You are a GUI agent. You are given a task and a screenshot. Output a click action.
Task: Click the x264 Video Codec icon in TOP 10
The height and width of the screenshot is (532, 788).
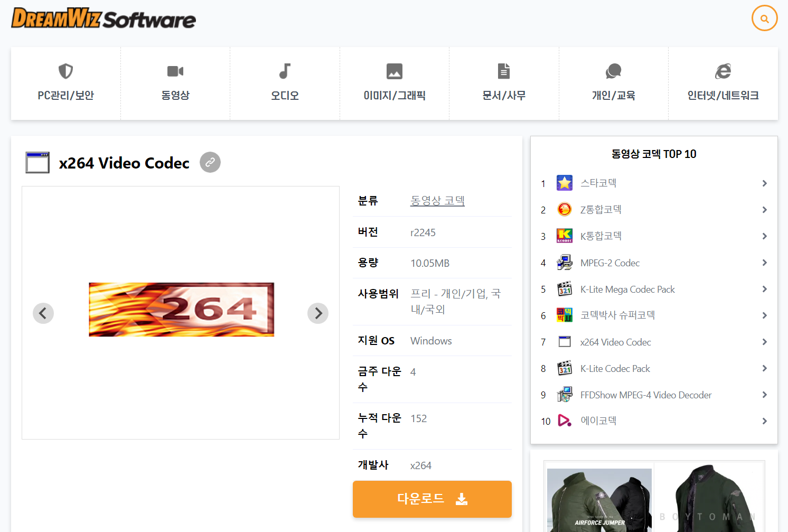coord(565,342)
